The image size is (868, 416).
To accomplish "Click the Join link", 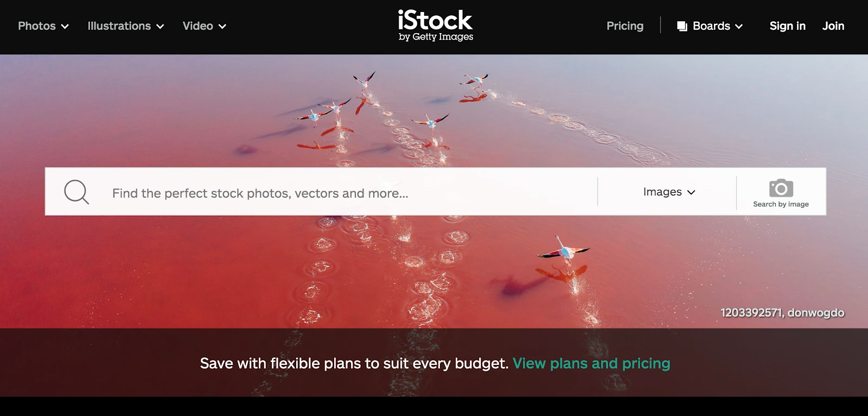I will (x=833, y=26).
